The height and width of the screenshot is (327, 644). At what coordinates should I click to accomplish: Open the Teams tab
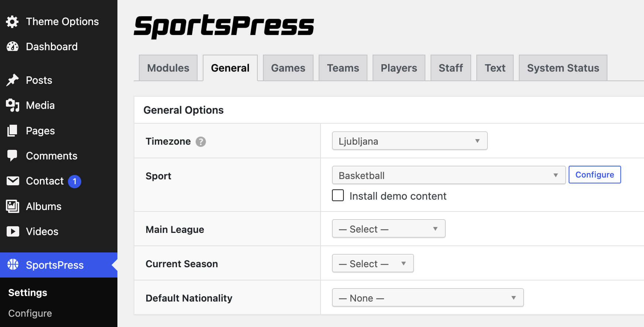tap(343, 68)
